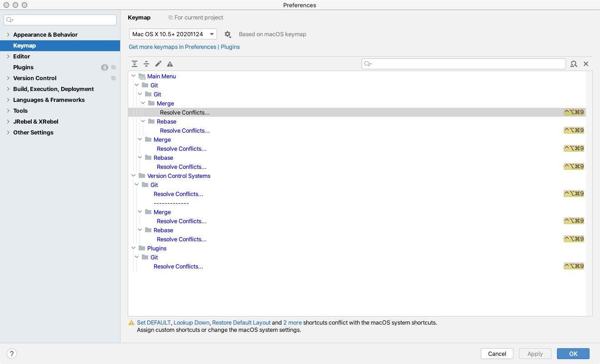The width and height of the screenshot is (600, 364).
Task: Open the Editor section label
Action: (x=22, y=57)
